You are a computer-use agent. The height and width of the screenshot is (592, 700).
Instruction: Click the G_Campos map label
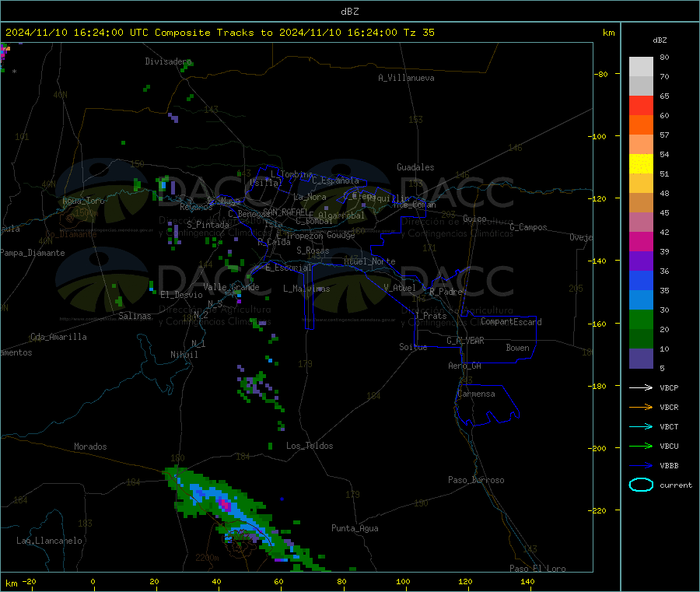(x=528, y=227)
